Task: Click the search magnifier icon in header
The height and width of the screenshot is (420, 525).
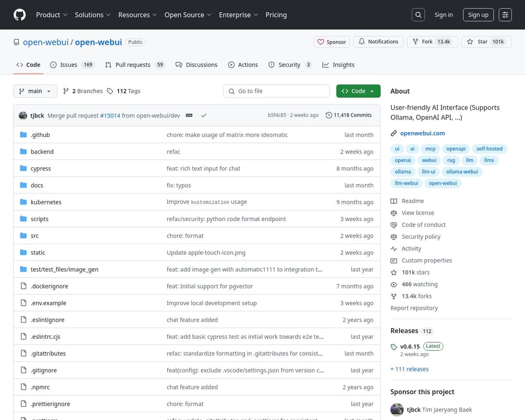Action: tap(418, 15)
